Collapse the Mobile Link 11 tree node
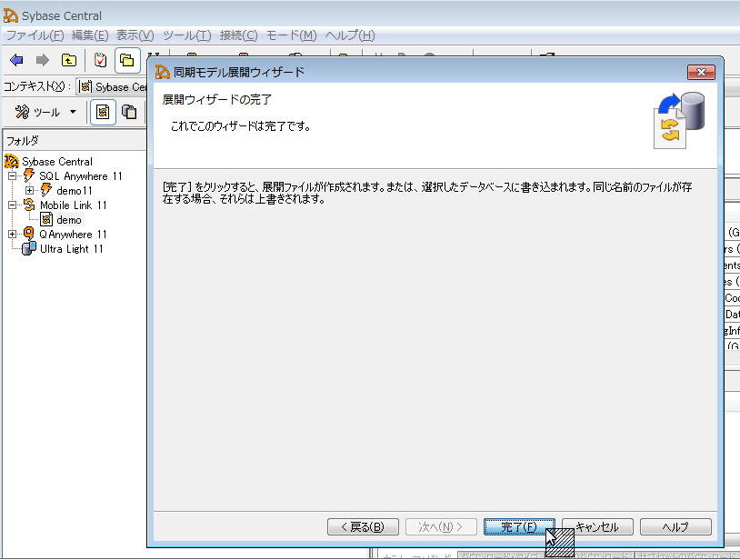 tap(13, 205)
